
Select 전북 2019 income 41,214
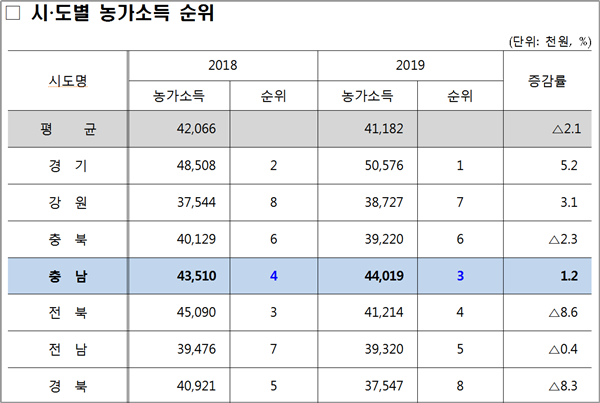click(384, 312)
